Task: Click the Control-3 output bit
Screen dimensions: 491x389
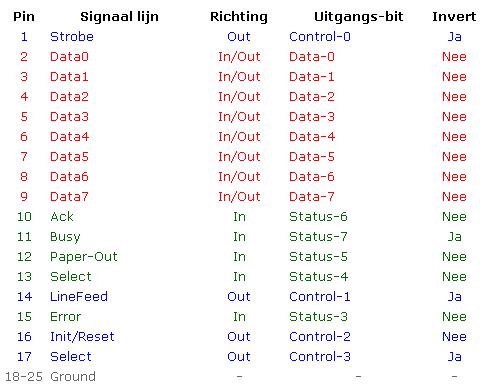Action: click(x=320, y=357)
